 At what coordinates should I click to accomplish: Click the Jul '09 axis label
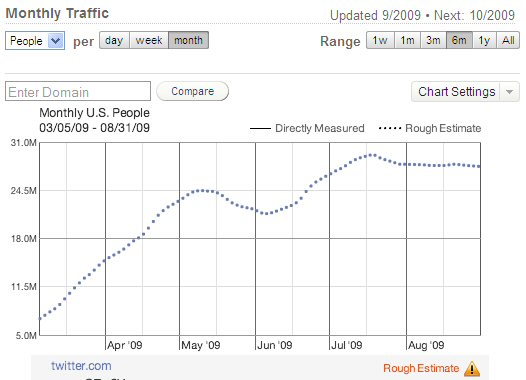(347, 345)
